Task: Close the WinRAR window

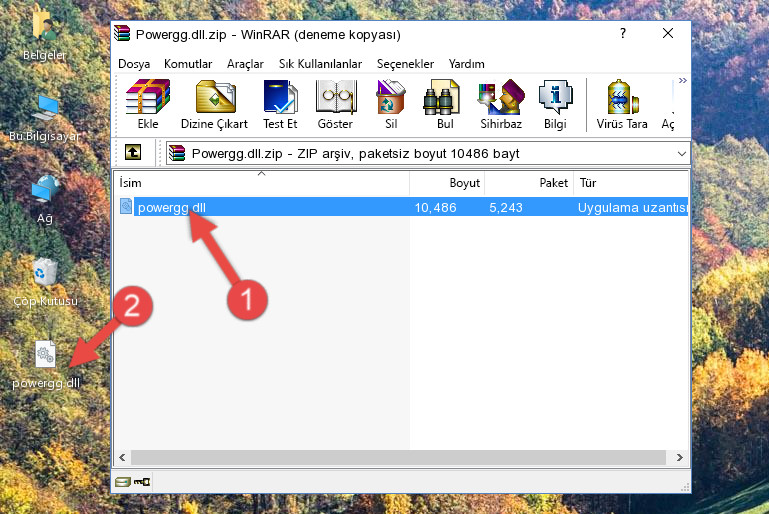Action: tap(667, 33)
